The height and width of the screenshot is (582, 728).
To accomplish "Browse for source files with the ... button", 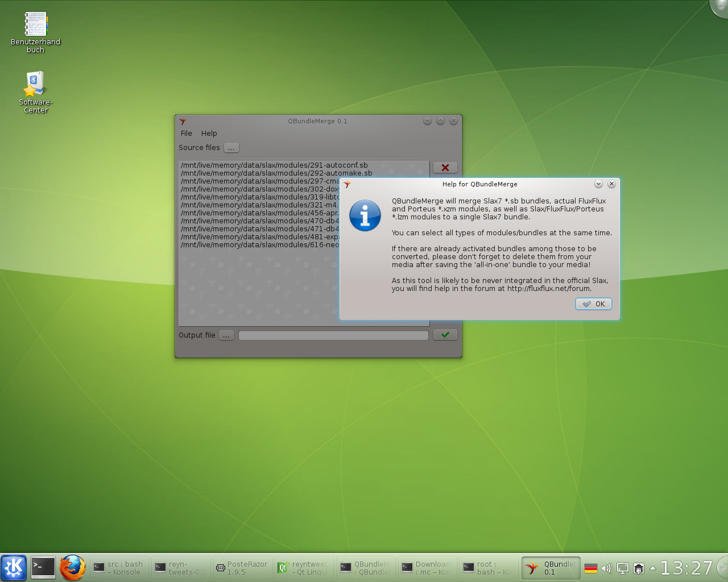I will [x=231, y=147].
